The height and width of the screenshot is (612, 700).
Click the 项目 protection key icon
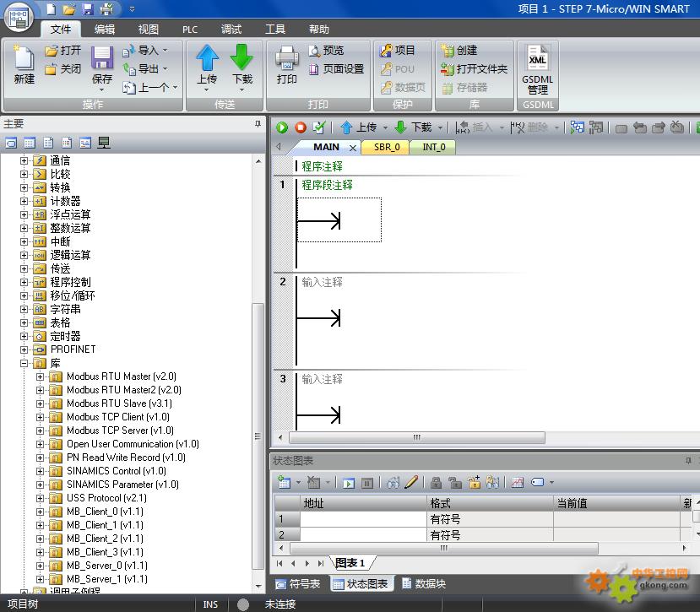click(386, 51)
